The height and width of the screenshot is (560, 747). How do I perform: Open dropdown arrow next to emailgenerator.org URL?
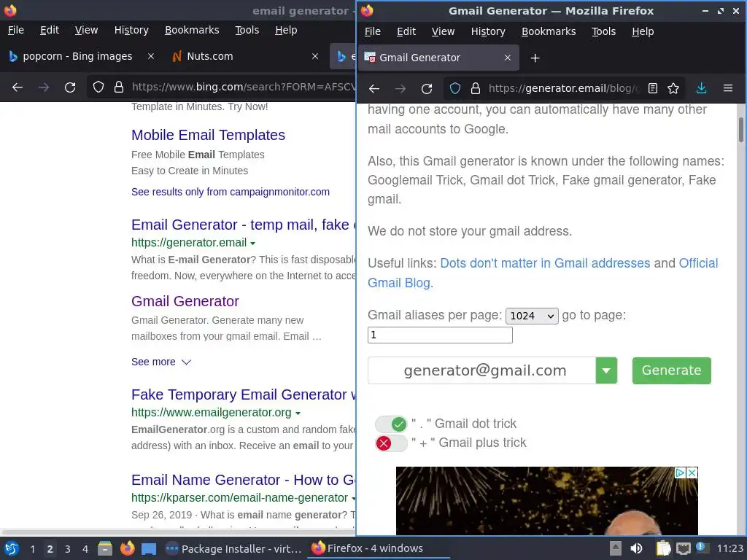tap(298, 413)
